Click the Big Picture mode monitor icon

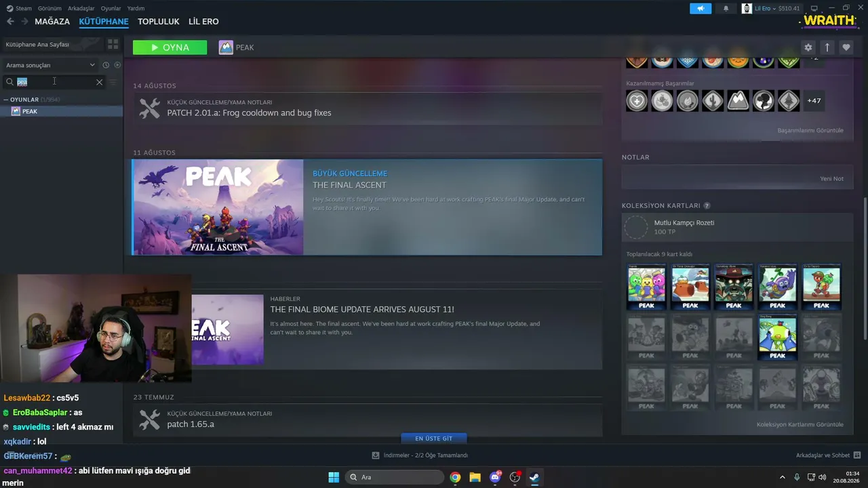pos(813,8)
